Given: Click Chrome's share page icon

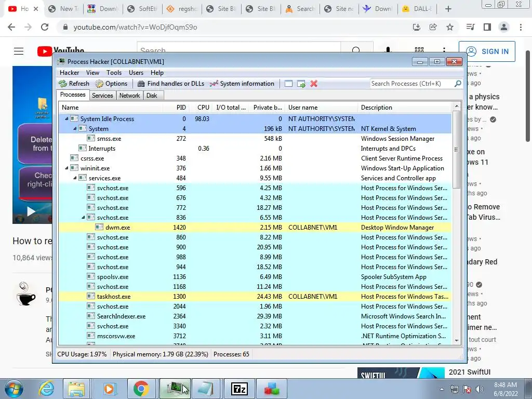Looking at the screenshot, I should (433, 27).
